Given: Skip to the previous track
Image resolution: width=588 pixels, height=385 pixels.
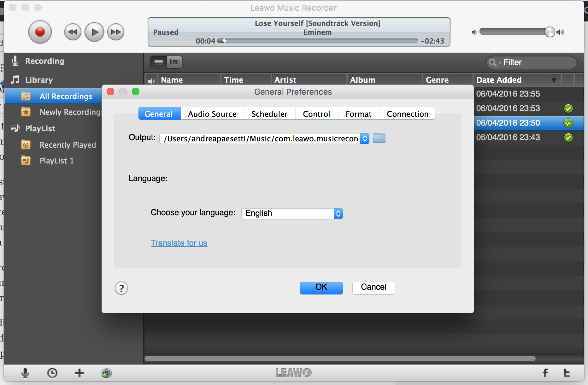Looking at the screenshot, I should point(73,32).
